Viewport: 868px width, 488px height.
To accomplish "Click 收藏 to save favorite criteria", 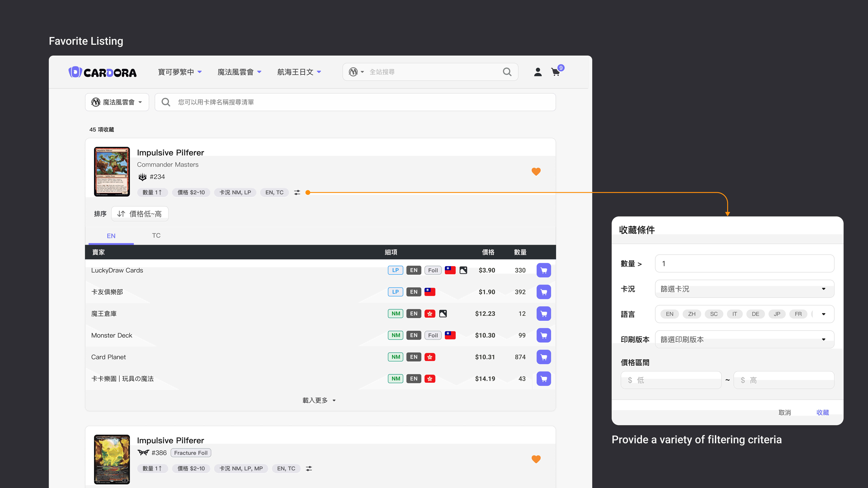I will click(x=823, y=413).
